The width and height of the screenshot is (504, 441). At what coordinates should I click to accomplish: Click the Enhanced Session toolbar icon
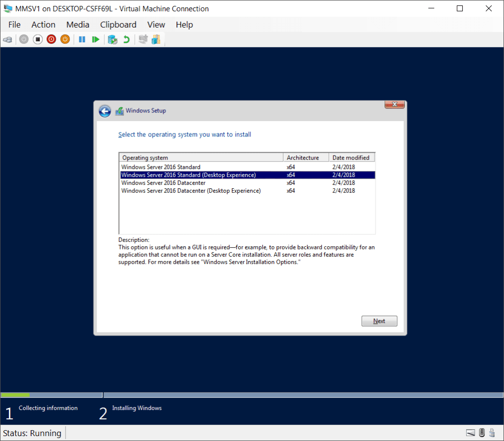143,39
